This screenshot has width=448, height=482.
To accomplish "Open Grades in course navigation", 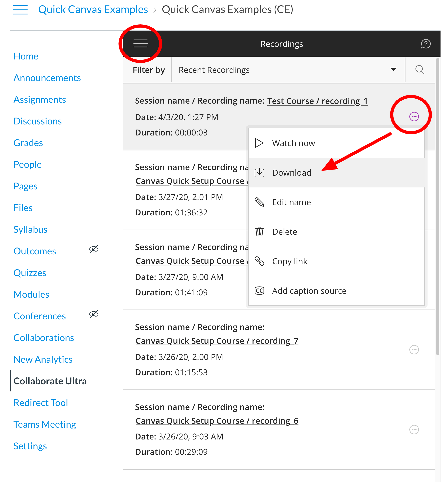I will 28,143.
